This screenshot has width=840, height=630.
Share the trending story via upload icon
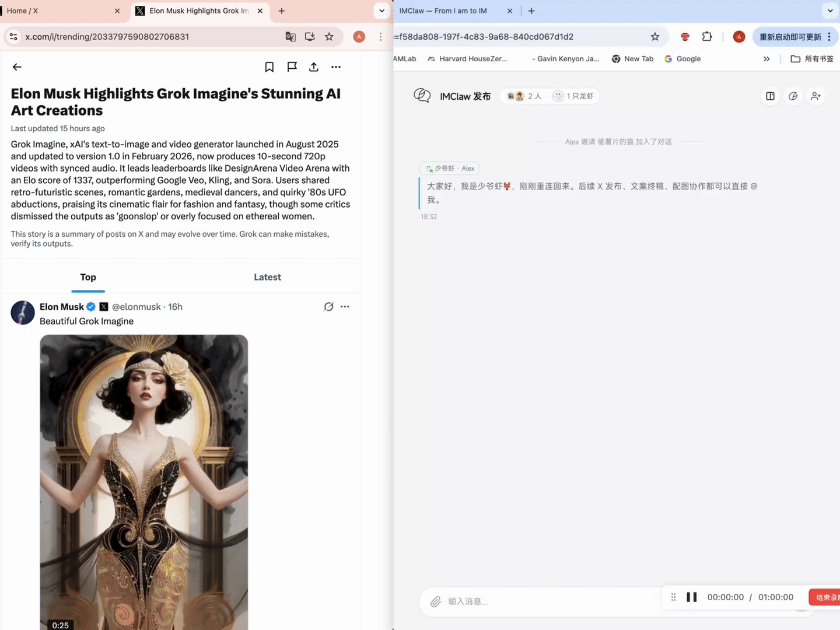click(314, 67)
